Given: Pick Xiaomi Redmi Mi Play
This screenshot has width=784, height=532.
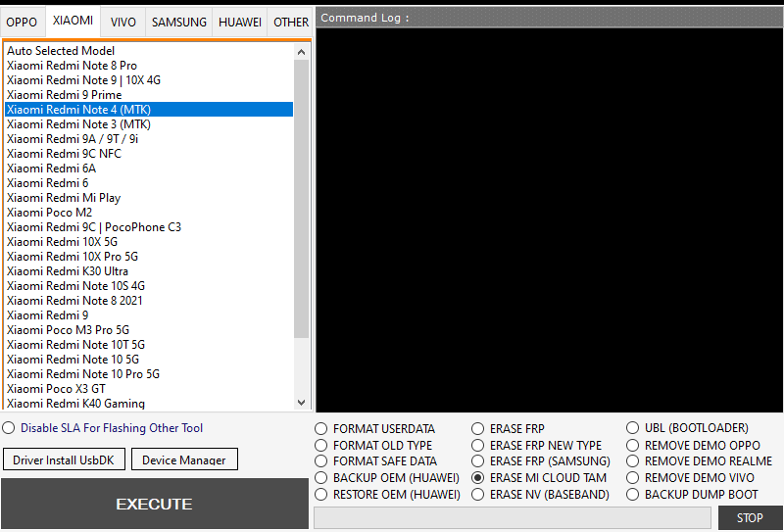Looking at the screenshot, I should (x=149, y=198).
